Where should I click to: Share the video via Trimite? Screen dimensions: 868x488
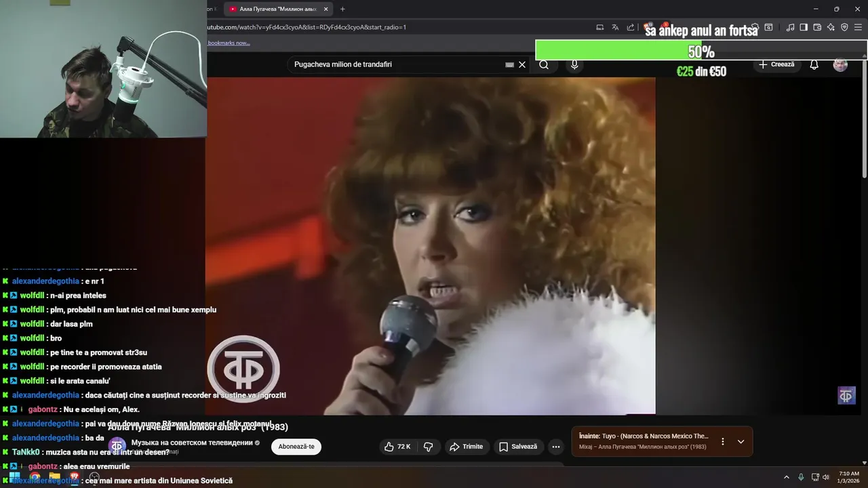tap(467, 447)
